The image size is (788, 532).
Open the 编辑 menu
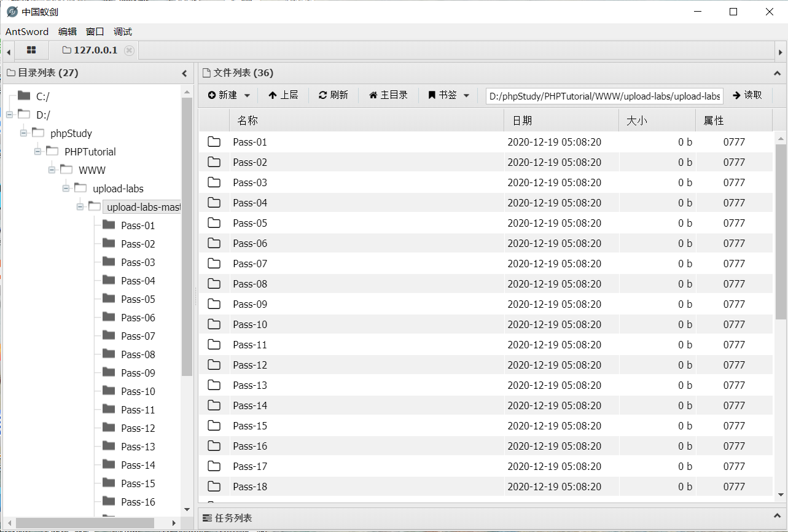point(68,31)
